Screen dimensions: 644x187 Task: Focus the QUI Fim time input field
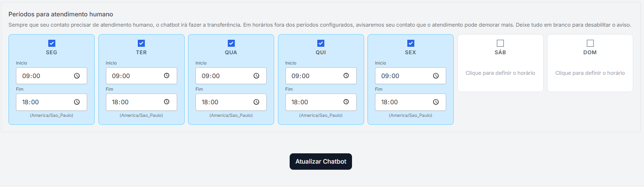tap(314, 102)
